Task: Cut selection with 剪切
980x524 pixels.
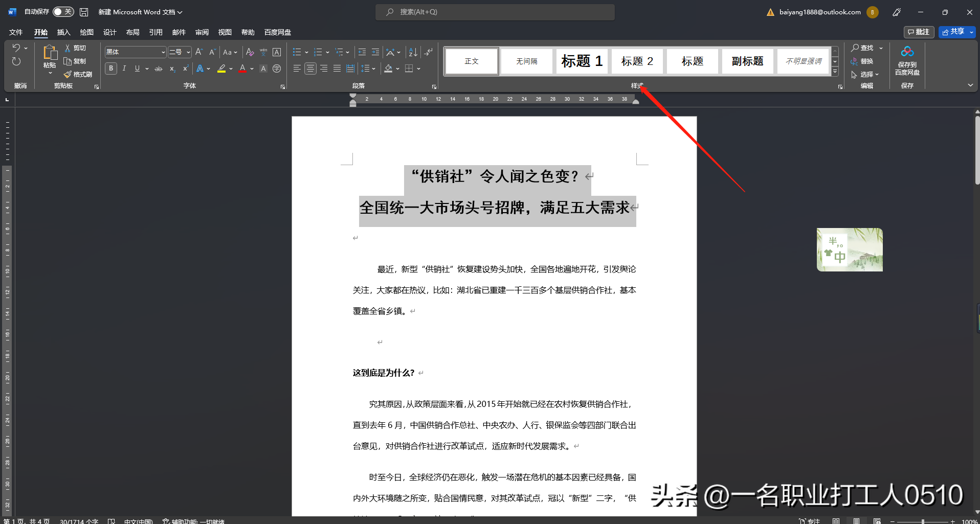Action: pyautogui.click(x=76, y=48)
